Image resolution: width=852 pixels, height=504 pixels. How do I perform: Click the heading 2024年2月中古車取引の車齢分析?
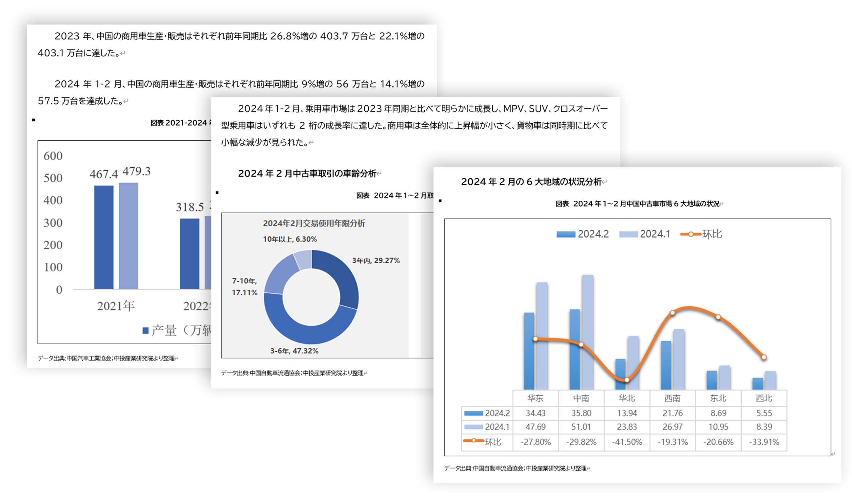tap(307, 174)
